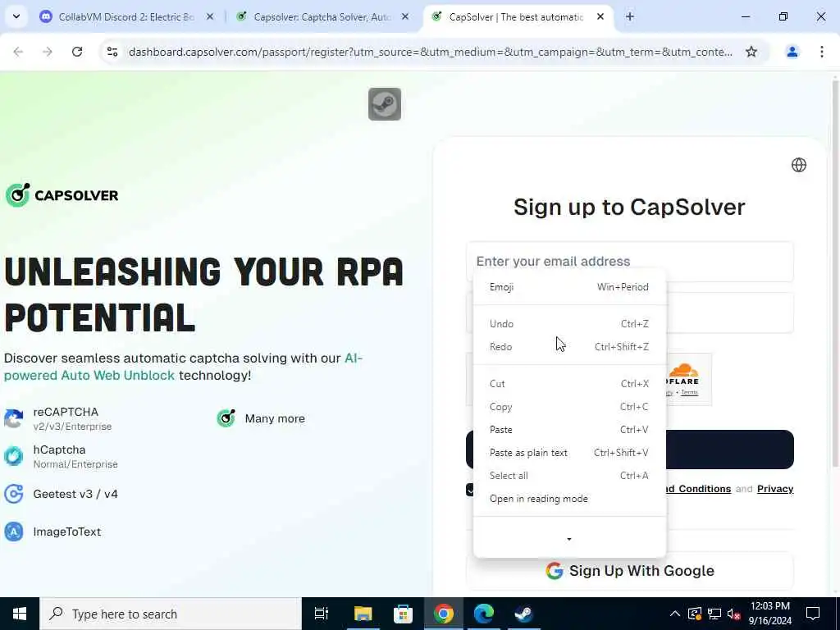Open the Cloudflare Terms link
Screen dimensions: 840x630
point(689,393)
